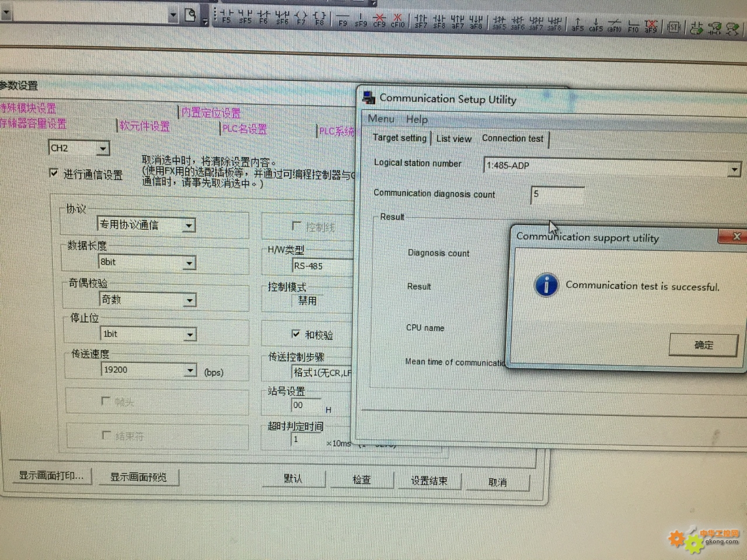Viewport: 747px width, 560px height.
Task: Insert parallel falling pulse aF8 icon
Action: click(x=476, y=22)
